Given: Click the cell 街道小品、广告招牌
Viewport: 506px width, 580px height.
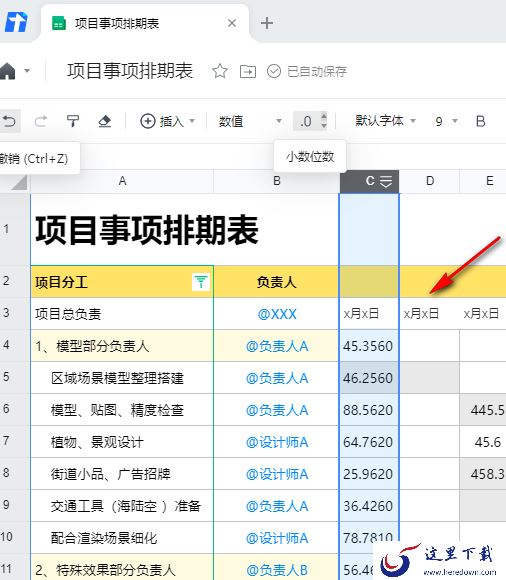Looking at the screenshot, I should (x=122, y=474).
